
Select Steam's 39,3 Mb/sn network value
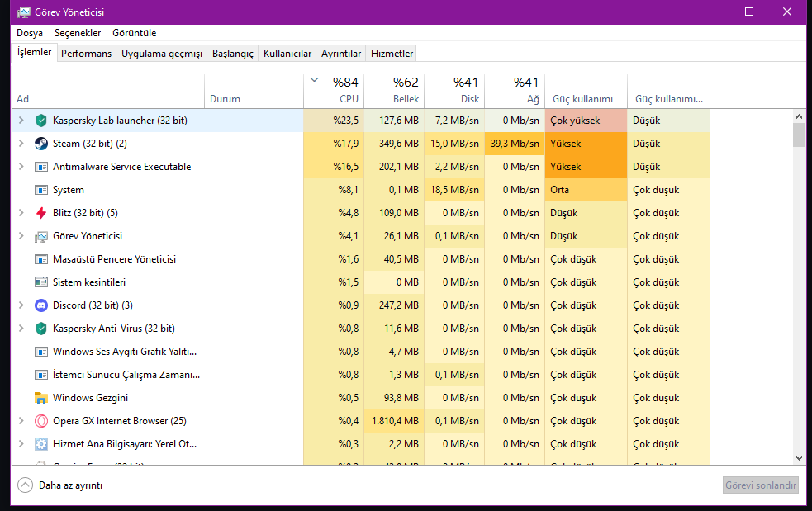(515, 144)
